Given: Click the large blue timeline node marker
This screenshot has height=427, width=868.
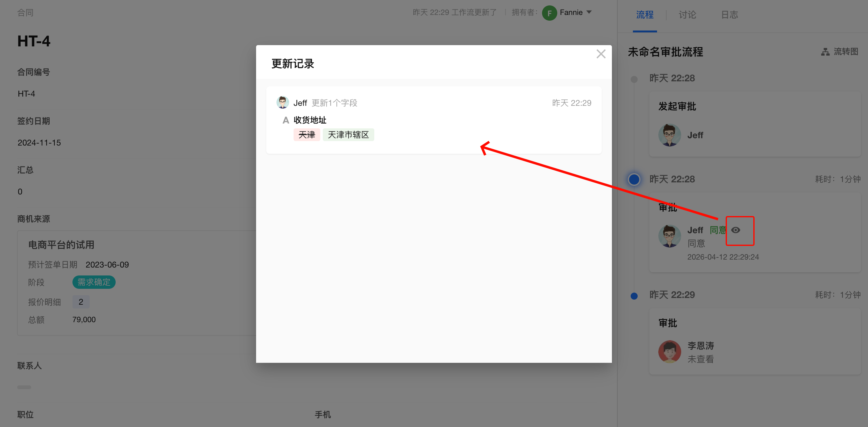Looking at the screenshot, I should coord(634,179).
